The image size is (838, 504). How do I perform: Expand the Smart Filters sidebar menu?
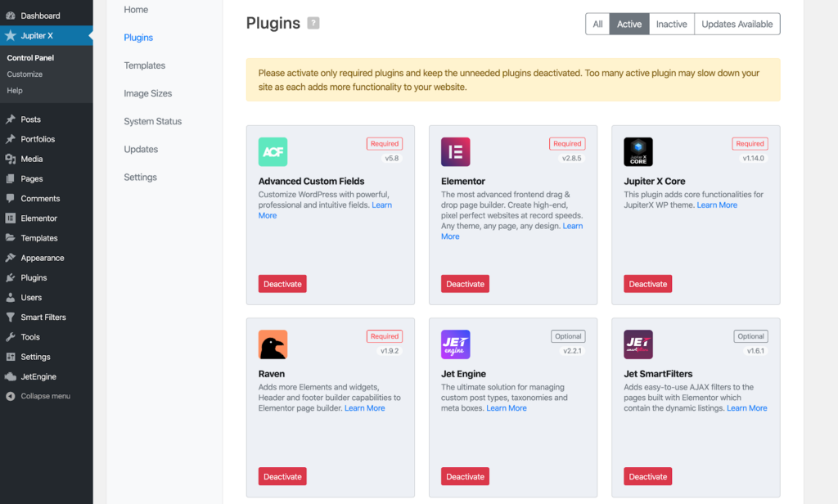43,317
